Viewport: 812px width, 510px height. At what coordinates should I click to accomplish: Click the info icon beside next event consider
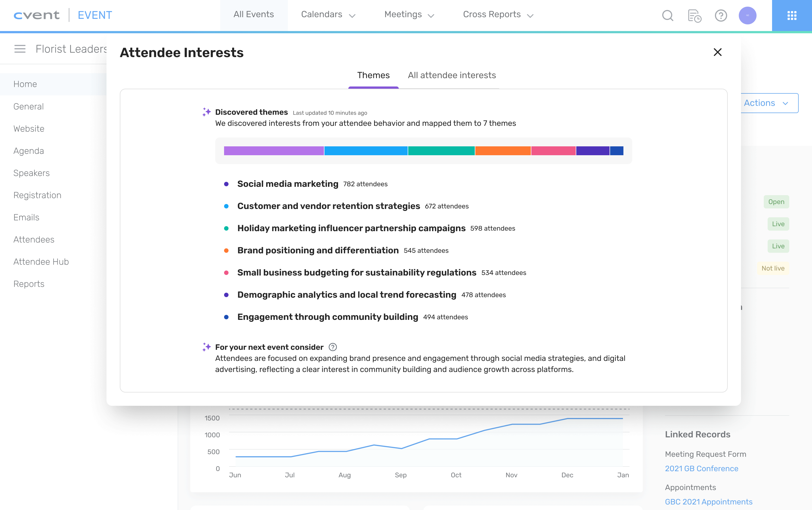(x=333, y=347)
